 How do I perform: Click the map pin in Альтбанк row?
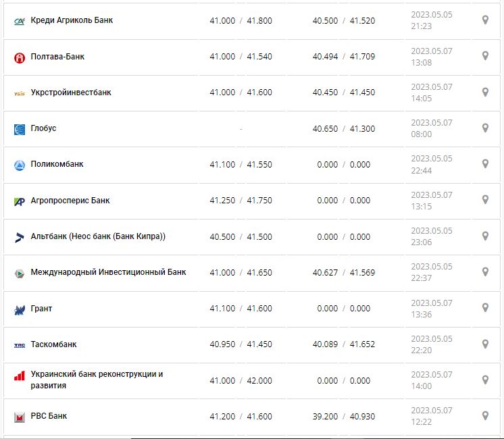point(485,236)
